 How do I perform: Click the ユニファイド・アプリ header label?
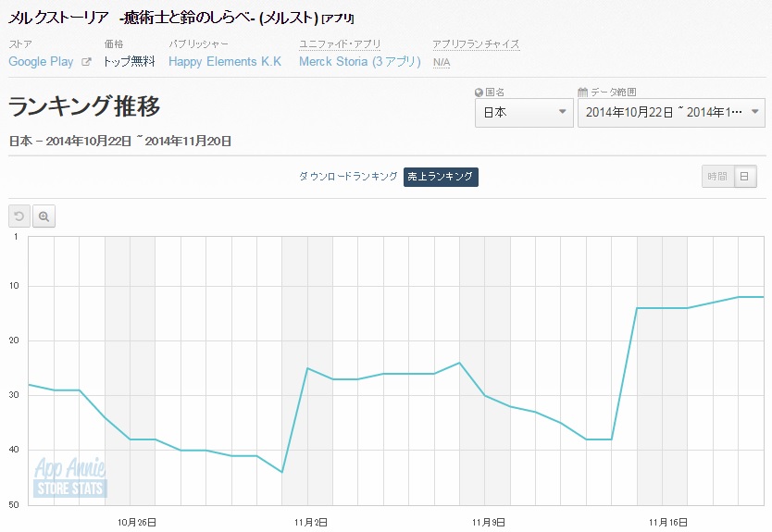(x=340, y=44)
